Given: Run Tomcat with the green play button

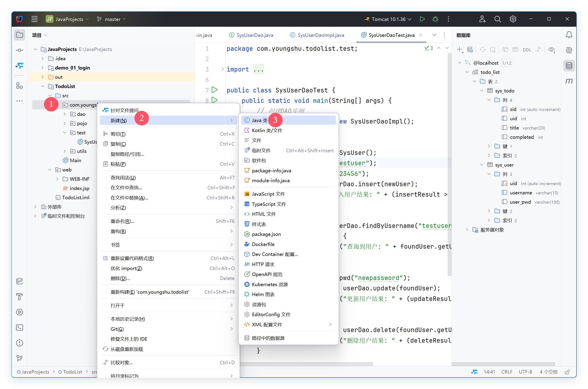Looking at the screenshot, I should (422, 19).
